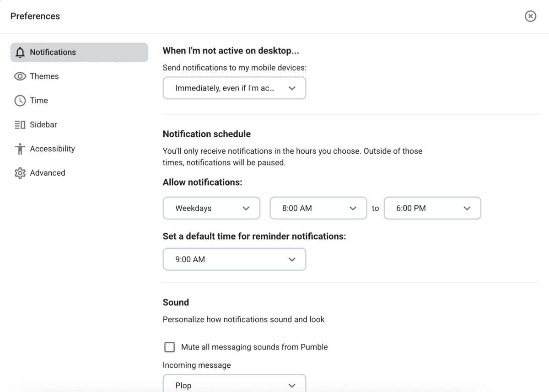Change the 8:00 AM start time dropdown
The image size is (549, 392).
click(x=318, y=208)
